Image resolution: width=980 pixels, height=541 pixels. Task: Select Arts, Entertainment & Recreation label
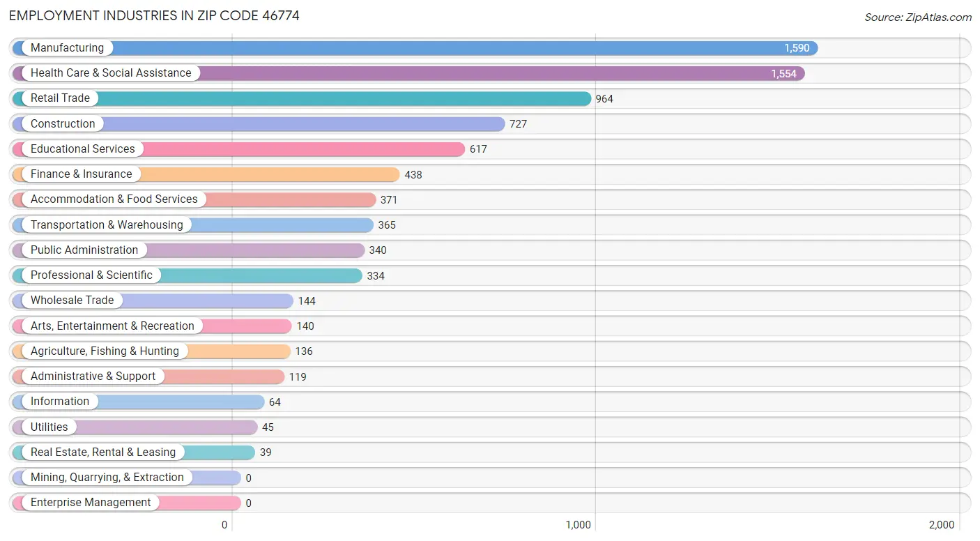(x=112, y=326)
